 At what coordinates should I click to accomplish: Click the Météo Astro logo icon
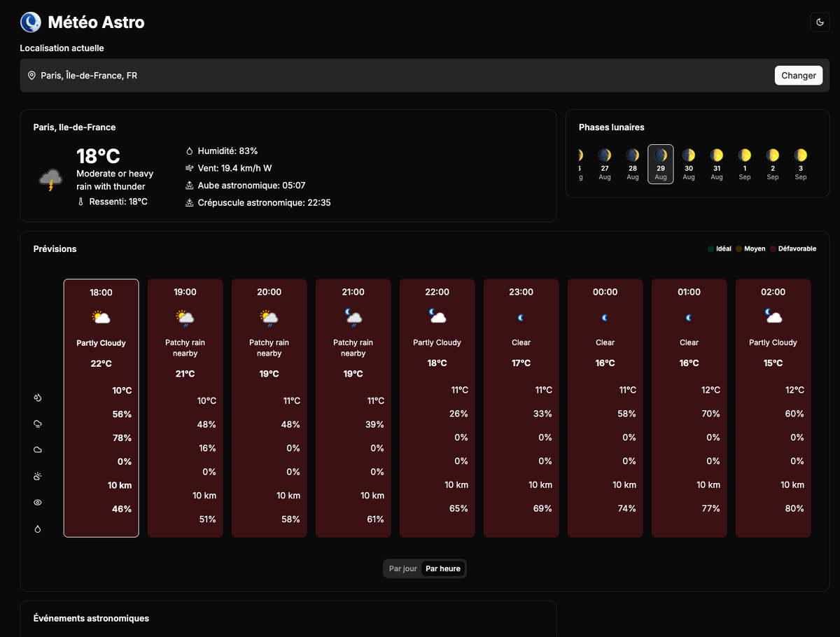coord(31,22)
